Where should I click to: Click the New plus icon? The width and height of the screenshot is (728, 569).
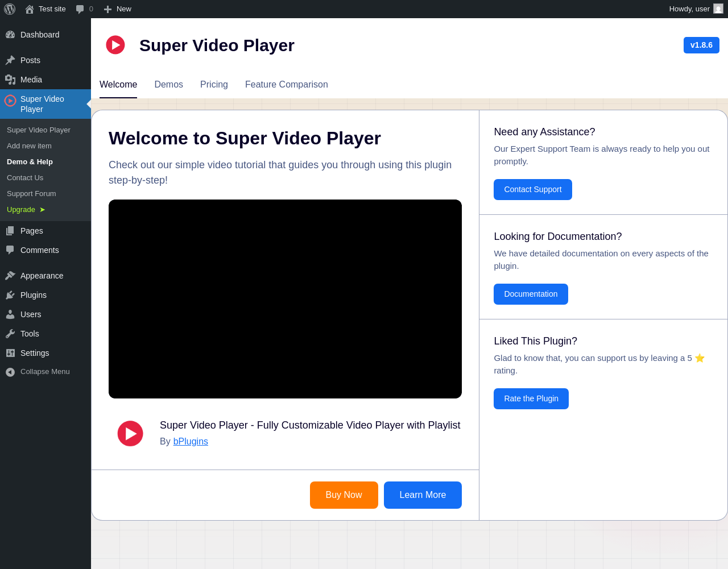(x=107, y=9)
